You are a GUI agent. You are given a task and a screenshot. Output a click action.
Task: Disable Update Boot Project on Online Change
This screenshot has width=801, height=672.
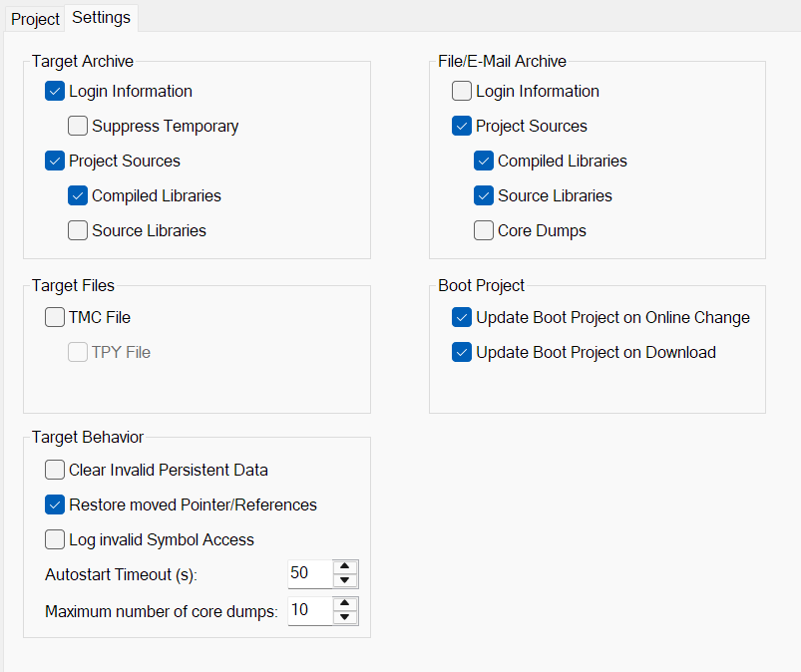462,317
